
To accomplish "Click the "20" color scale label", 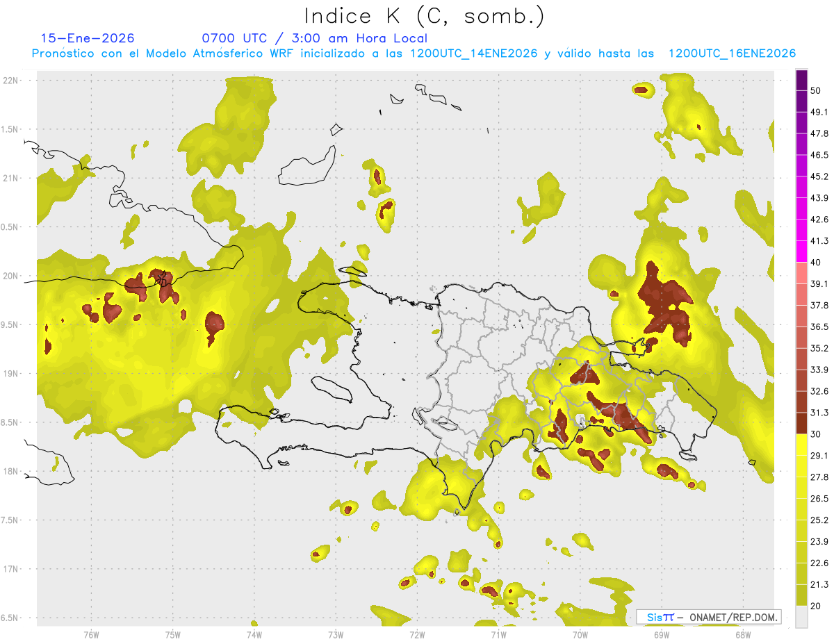I will point(816,606).
